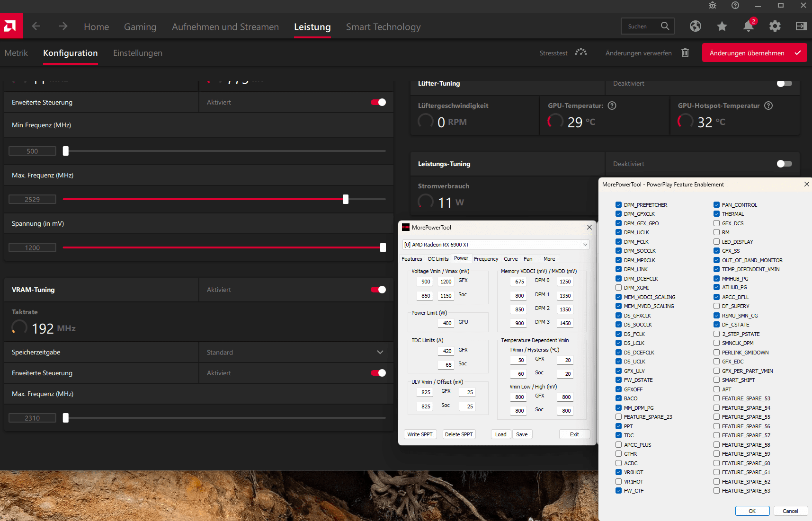
Task: Click Max. Frequenz value box 2529
Action: [x=32, y=199]
